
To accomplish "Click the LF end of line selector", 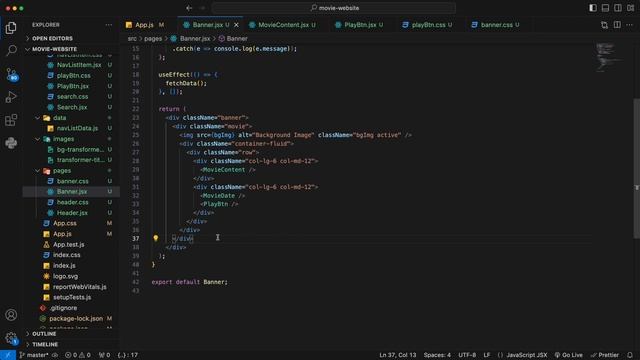I will [x=487, y=355].
